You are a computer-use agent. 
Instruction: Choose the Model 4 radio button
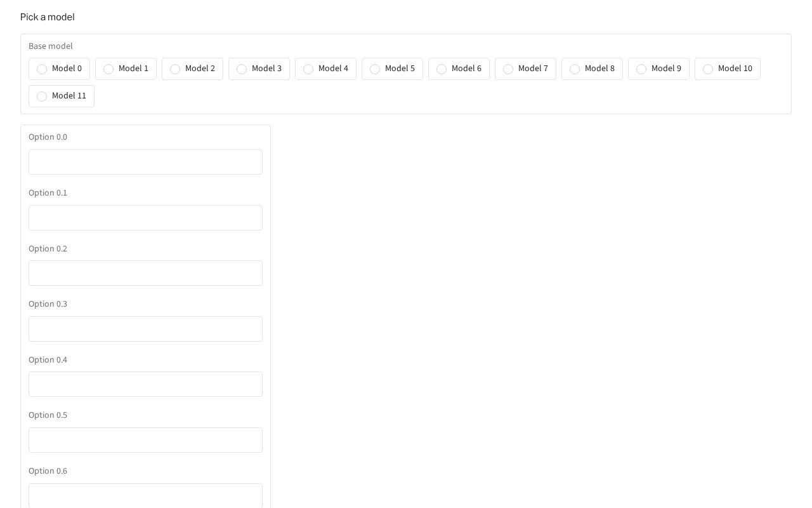pos(308,69)
